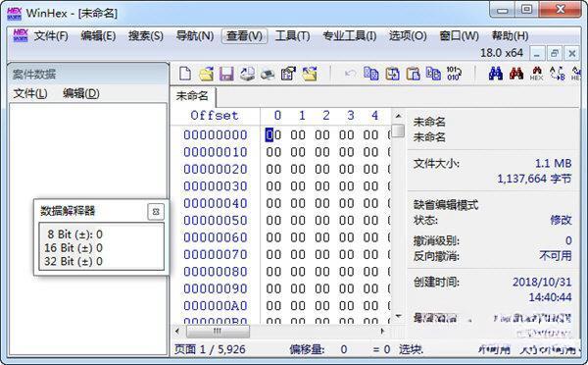Open the 导航(N) menu
The width and height of the screenshot is (588, 365).
tap(195, 36)
